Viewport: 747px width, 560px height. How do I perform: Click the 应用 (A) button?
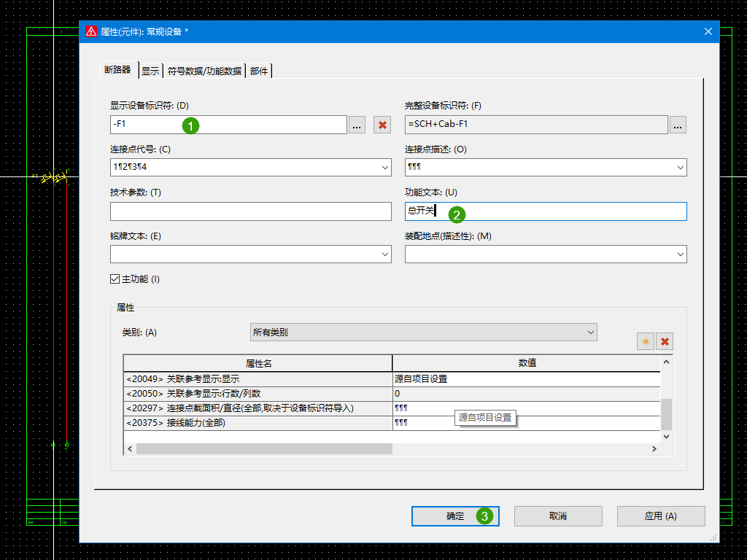[x=661, y=516]
